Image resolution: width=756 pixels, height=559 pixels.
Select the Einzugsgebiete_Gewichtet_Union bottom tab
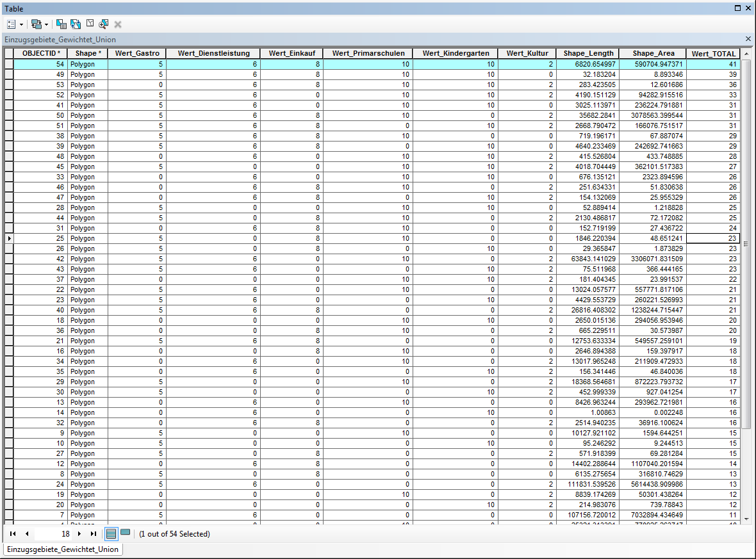pyautogui.click(x=62, y=549)
